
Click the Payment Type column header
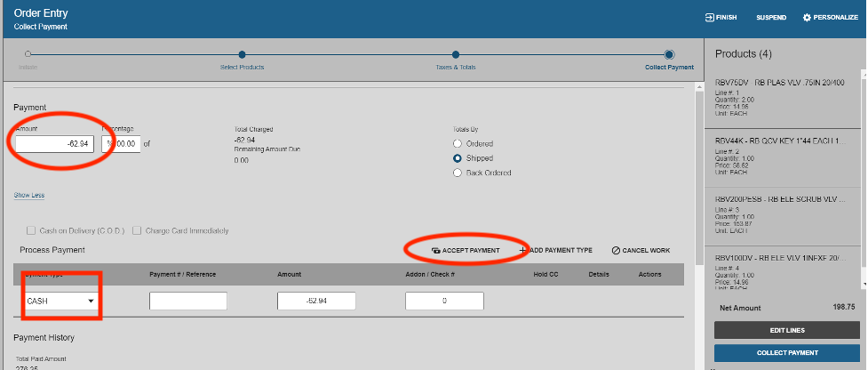(x=44, y=274)
